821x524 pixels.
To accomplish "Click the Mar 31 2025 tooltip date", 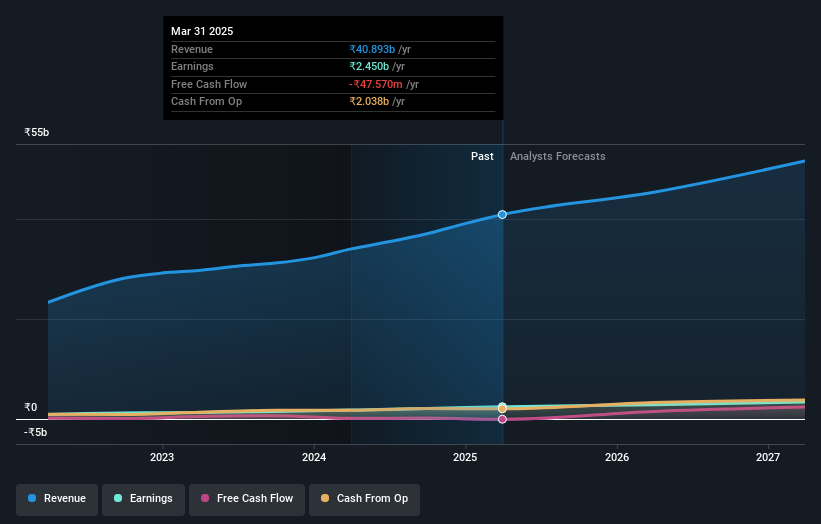I will (x=202, y=31).
